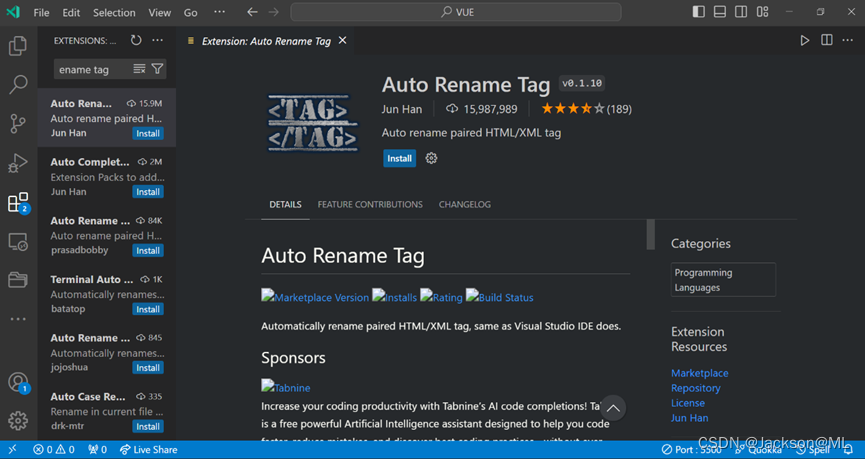This screenshot has height=459, width=865.
Task: Open the Run and Debug view
Action: point(18,163)
